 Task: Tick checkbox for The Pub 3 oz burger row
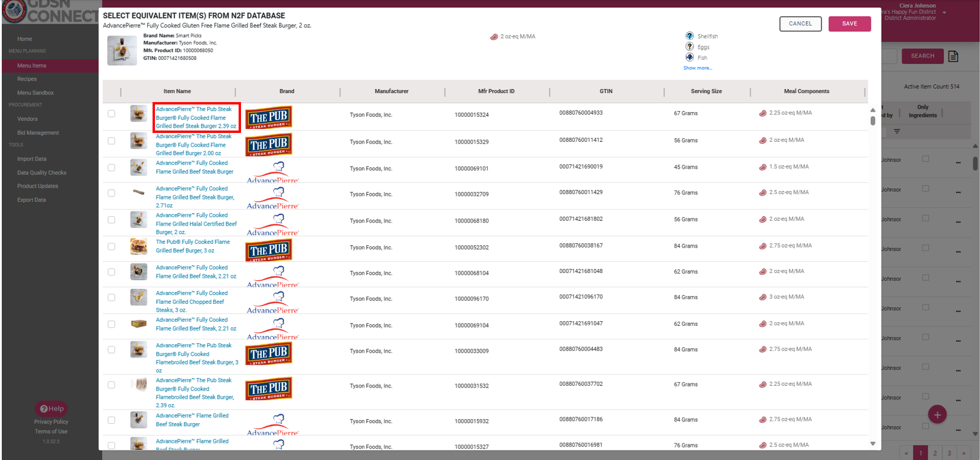112,246
